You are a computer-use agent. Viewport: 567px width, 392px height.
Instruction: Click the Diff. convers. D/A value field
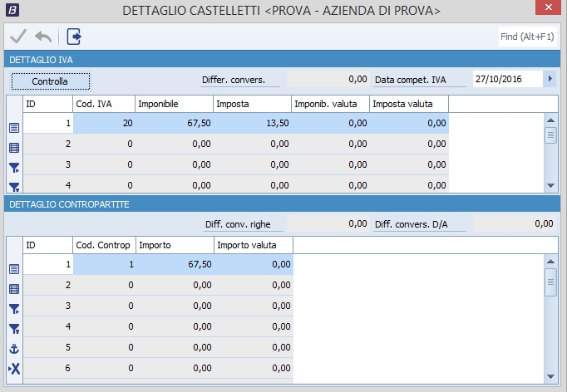pyautogui.click(x=514, y=223)
